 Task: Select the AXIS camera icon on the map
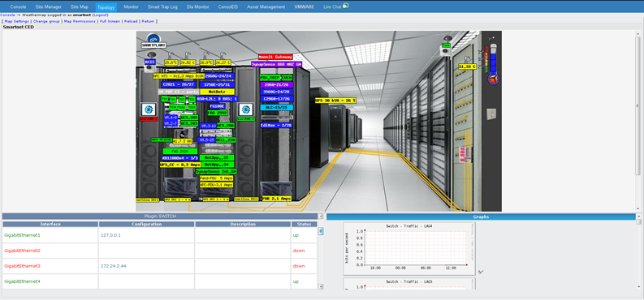(150, 62)
